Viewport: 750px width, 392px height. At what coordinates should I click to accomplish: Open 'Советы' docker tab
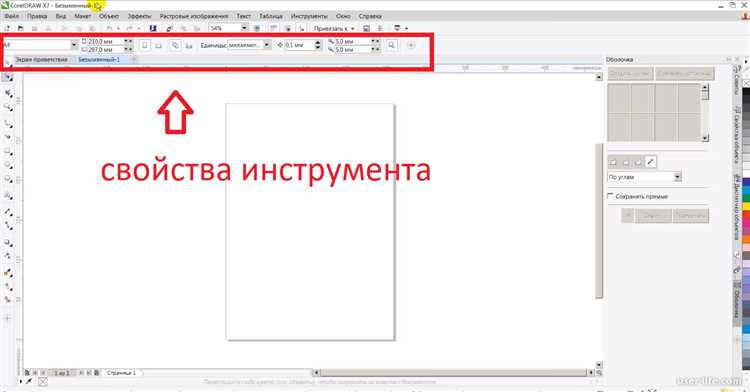pos(737,80)
